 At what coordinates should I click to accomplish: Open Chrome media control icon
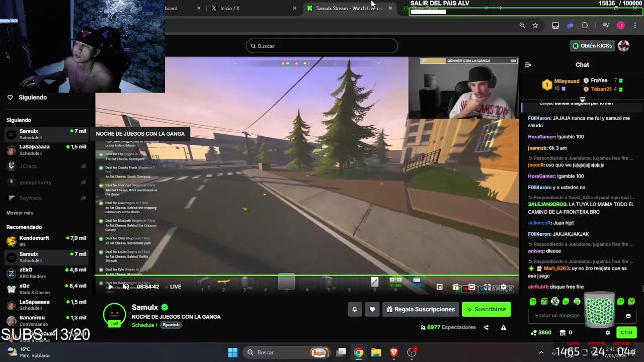tap(606, 25)
